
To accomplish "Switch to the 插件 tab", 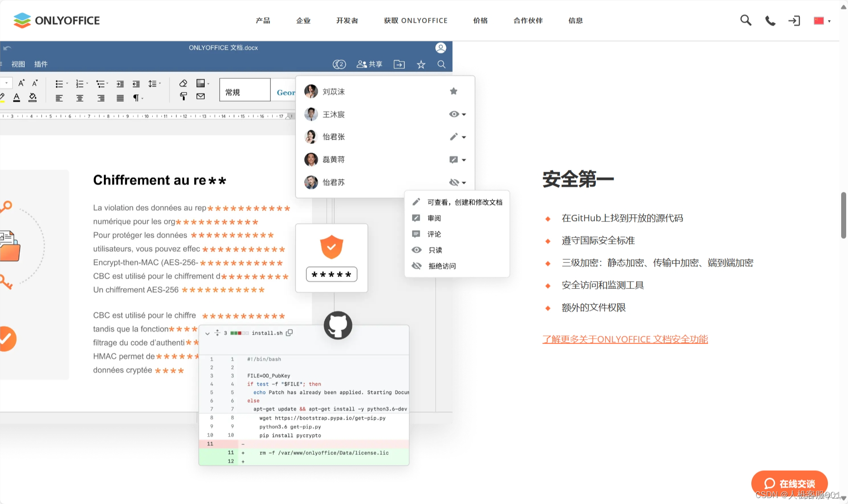I will 41,64.
